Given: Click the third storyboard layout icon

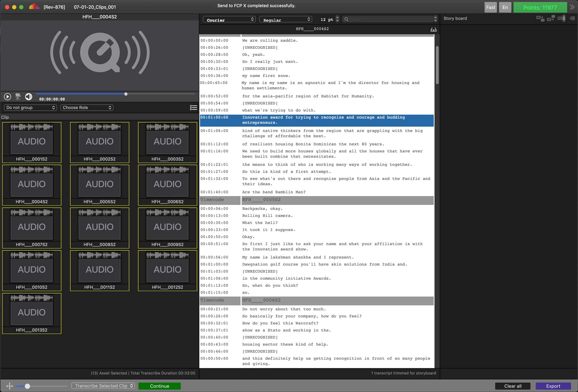Looking at the screenshot, I should [562, 18].
